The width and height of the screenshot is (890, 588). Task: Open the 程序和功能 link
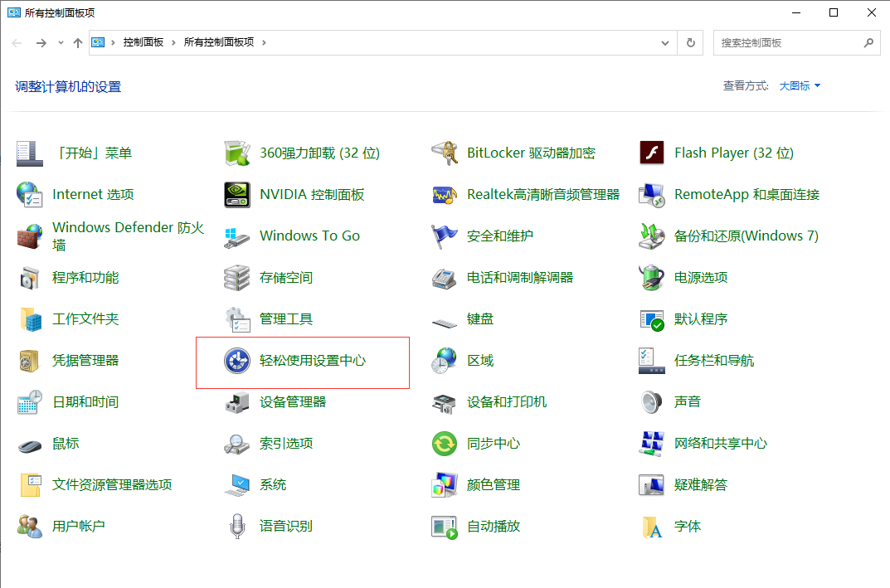pos(85,278)
